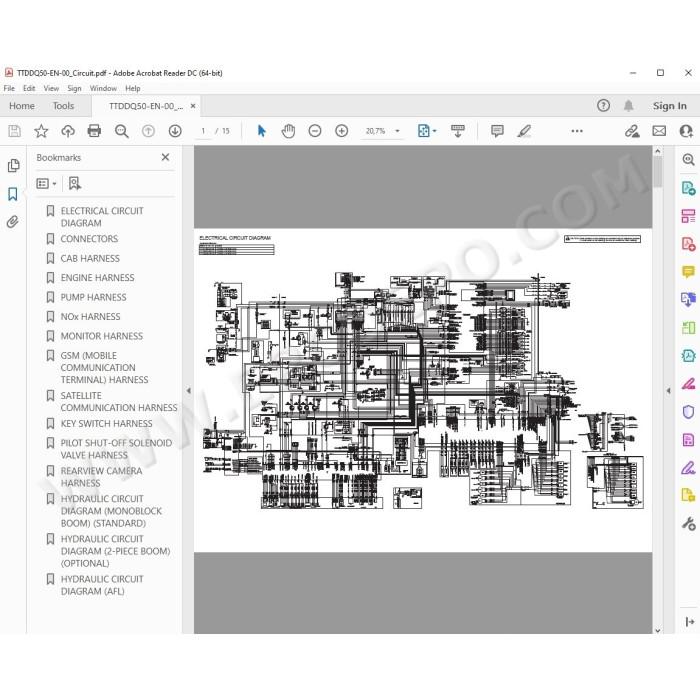Image resolution: width=700 pixels, height=700 pixels.
Task: Switch to the Tools tab
Action: pyautogui.click(x=63, y=106)
